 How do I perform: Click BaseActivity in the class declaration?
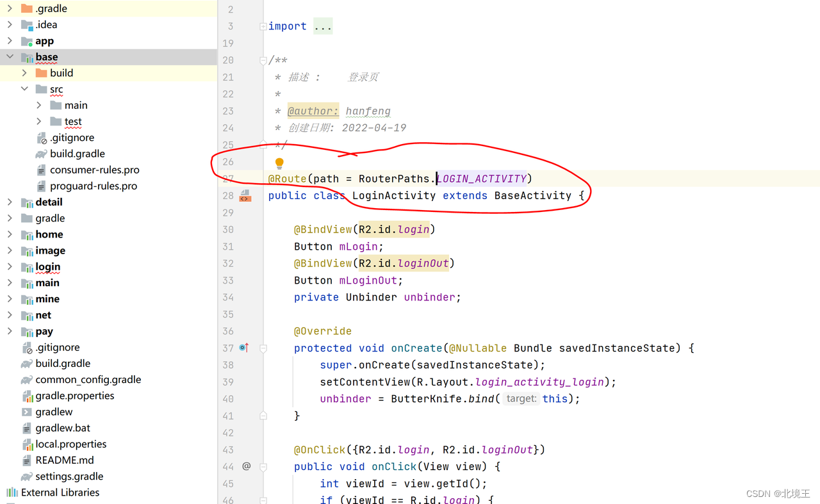pos(533,195)
